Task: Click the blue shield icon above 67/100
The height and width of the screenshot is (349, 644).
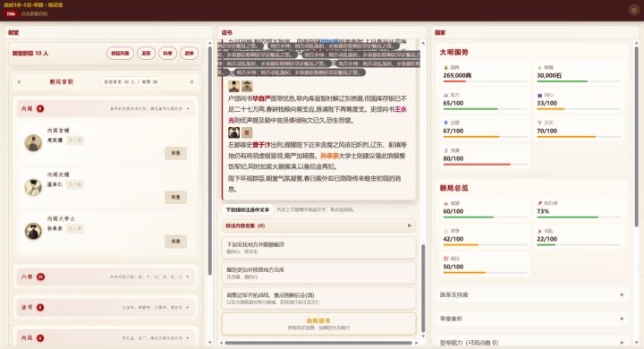Action: coord(445,123)
